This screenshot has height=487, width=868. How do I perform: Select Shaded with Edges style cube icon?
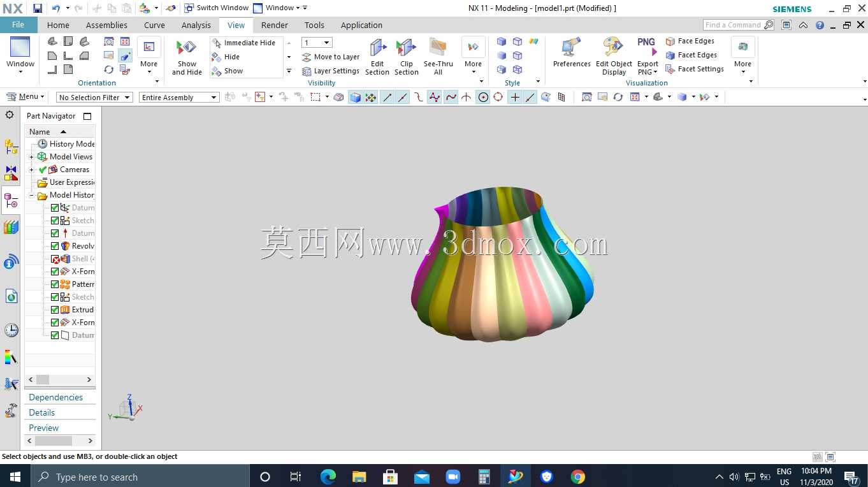tap(502, 41)
